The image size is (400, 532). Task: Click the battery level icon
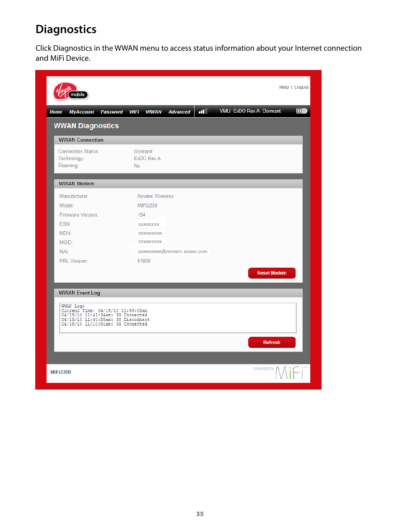coord(302,111)
